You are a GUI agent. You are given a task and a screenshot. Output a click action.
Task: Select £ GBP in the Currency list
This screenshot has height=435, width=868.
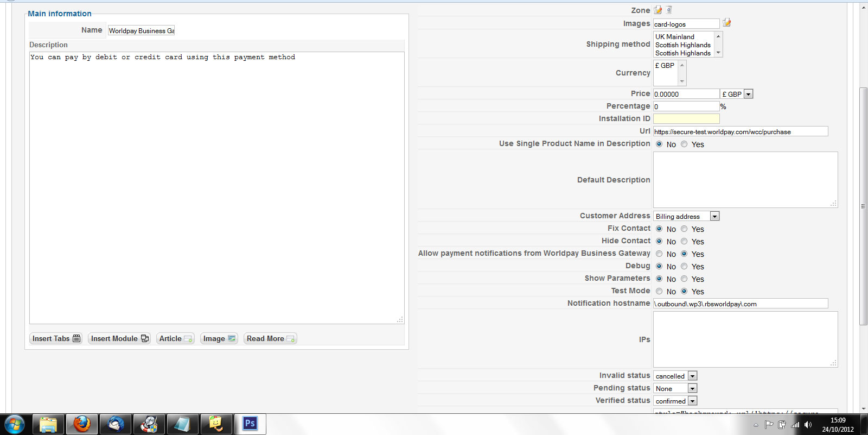(665, 65)
